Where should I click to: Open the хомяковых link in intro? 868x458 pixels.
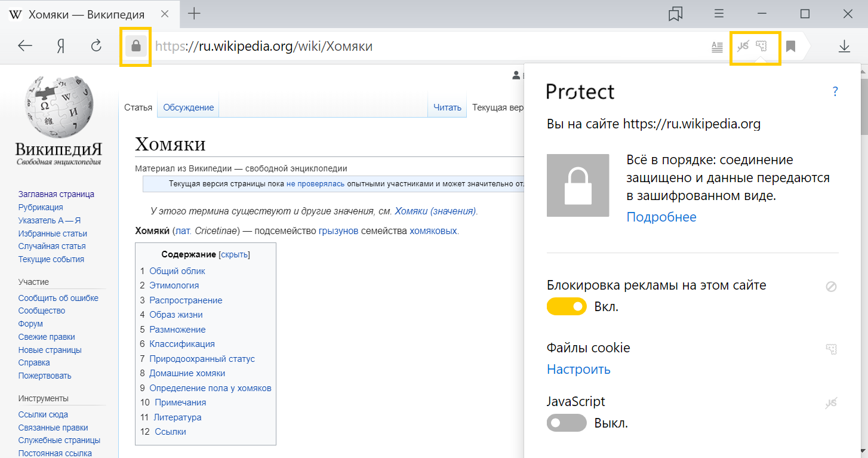[433, 230]
